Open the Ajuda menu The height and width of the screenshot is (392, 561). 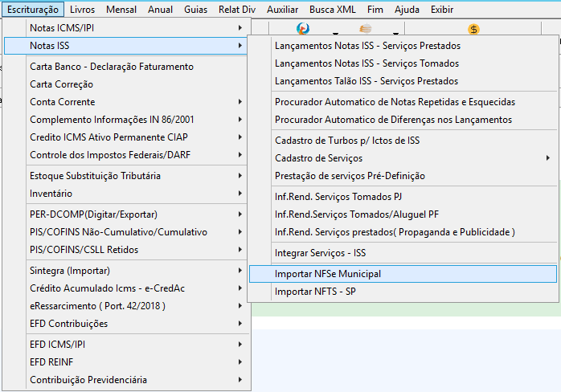tap(407, 10)
